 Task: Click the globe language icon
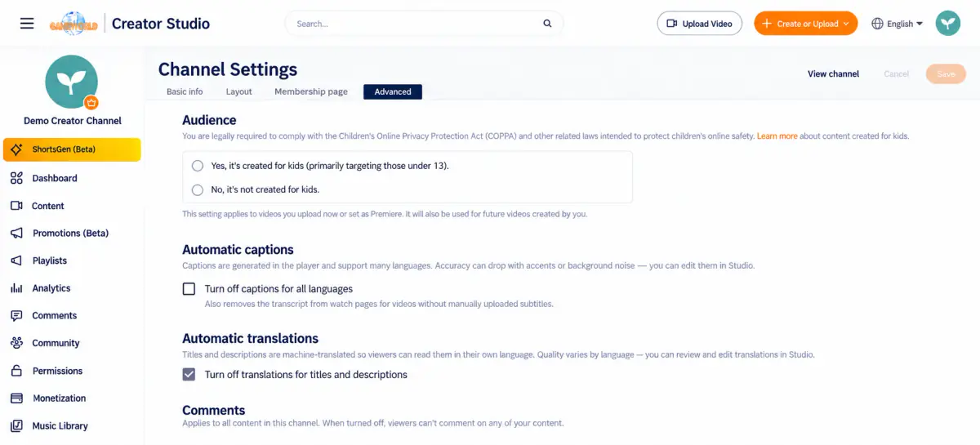pos(878,24)
